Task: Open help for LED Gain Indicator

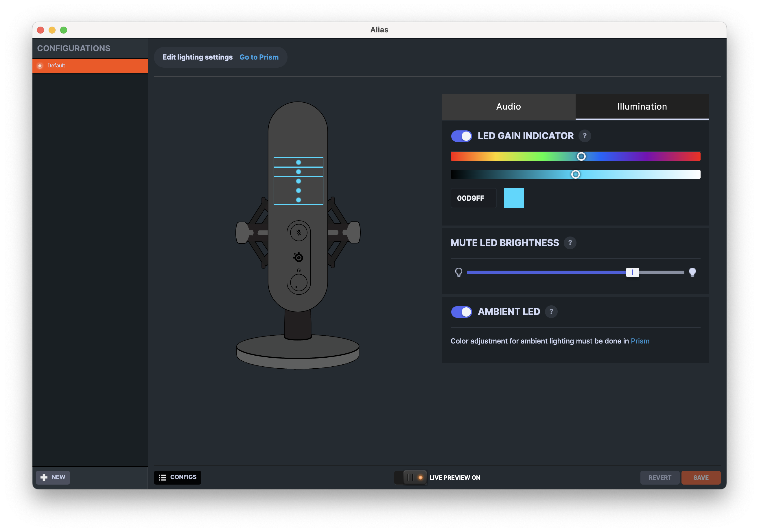Action: click(x=585, y=136)
